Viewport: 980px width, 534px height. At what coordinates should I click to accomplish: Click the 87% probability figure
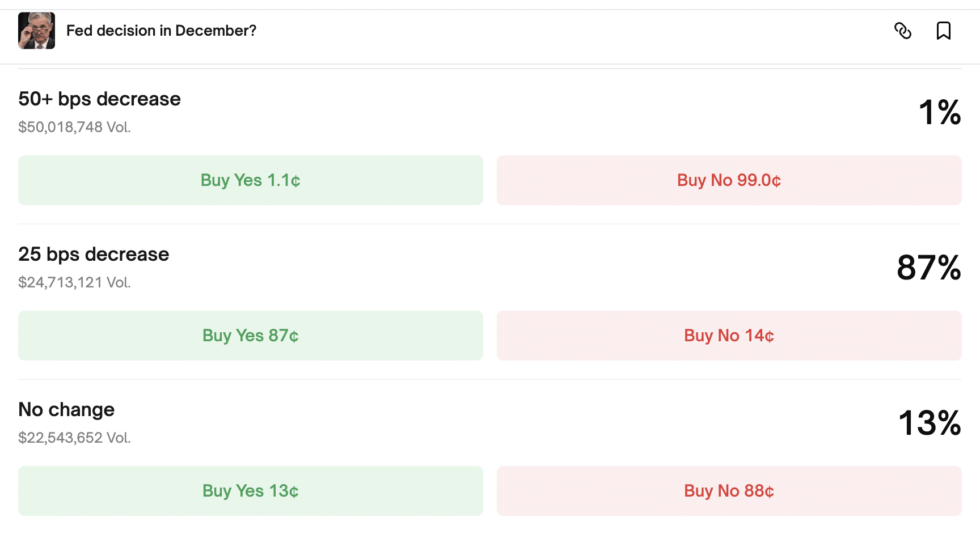click(x=928, y=268)
